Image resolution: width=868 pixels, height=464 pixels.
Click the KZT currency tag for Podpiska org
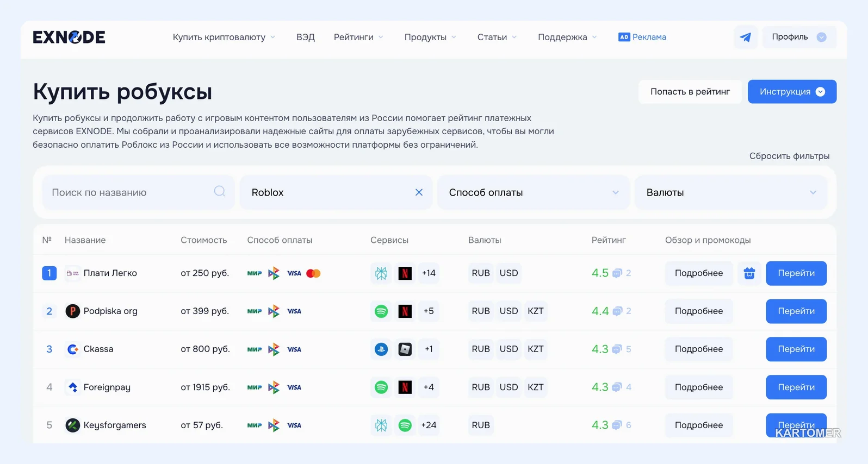(x=536, y=311)
